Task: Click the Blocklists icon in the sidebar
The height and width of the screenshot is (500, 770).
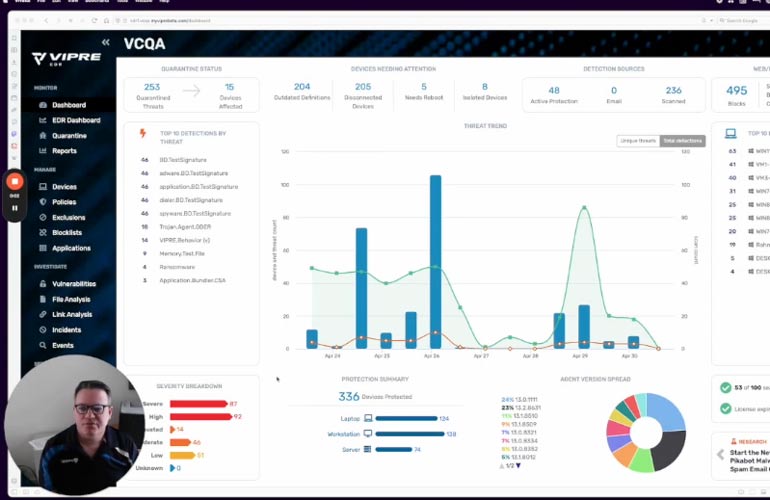Action: [x=43, y=232]
